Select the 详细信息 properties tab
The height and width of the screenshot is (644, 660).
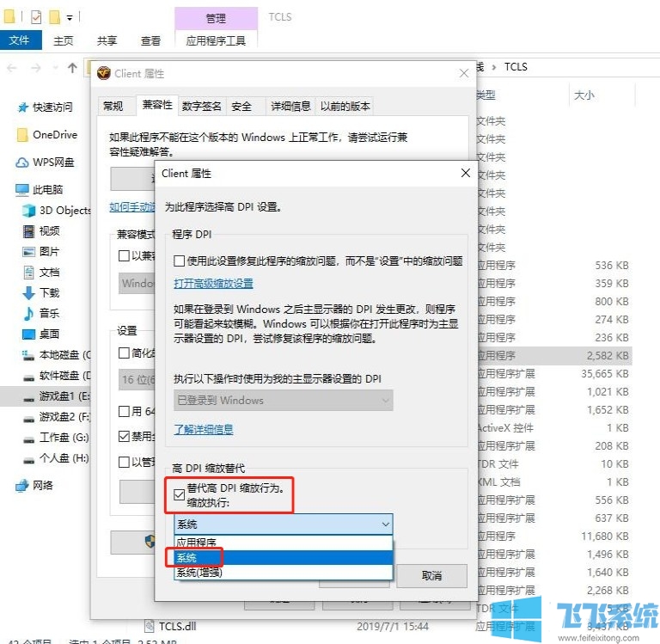pyautogui.click(x=290, y=106)
